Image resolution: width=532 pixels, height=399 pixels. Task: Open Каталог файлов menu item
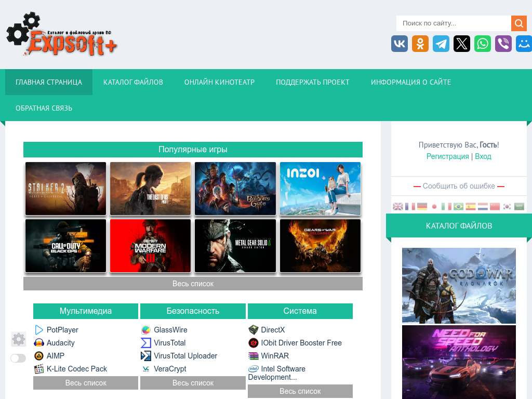pos(133,82)
